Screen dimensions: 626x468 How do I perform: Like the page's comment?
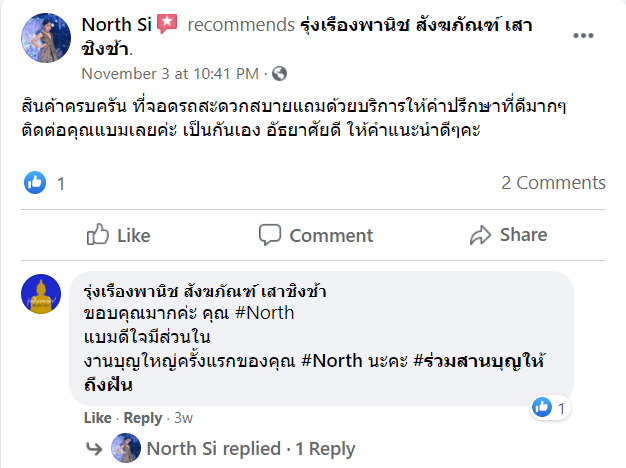point(97,418)
